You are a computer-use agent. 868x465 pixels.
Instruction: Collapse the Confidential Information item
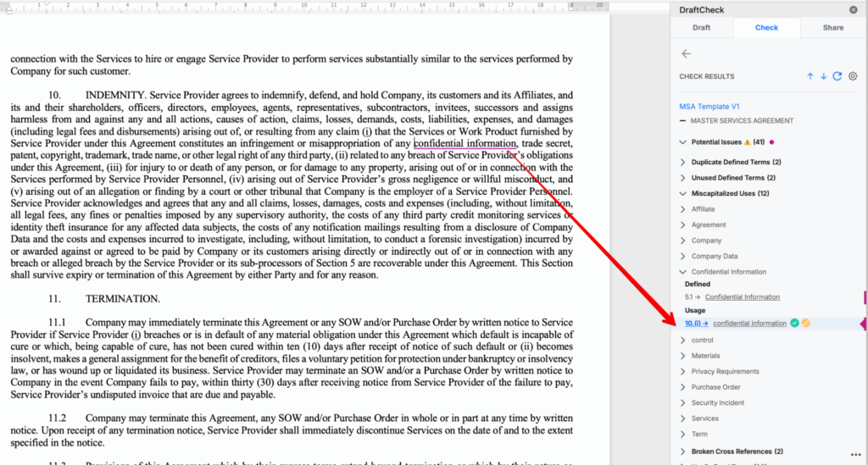pos(684,272)
